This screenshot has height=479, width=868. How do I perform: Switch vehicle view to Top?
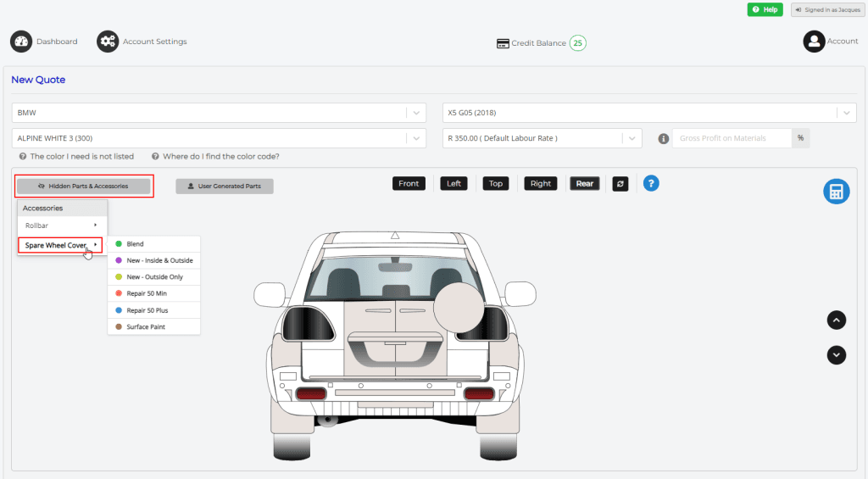(x=496, y=183)
